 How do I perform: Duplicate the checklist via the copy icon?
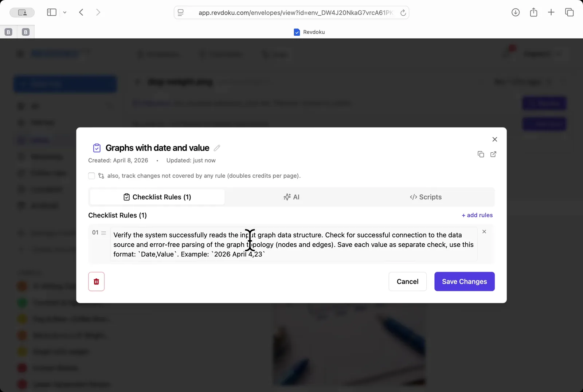[x=481, y=154]
